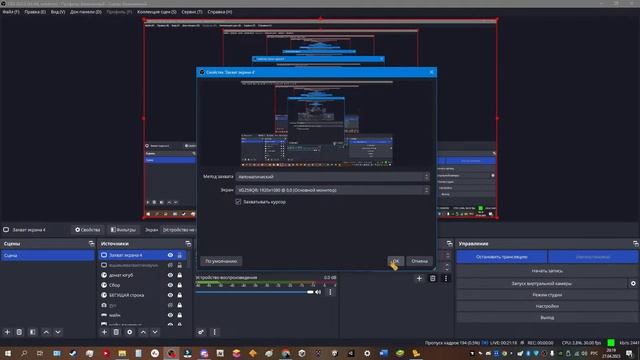The width and height of the screenshot is (640, 360).
Task: Mute playback device with speaker icon
Action: click(318, 292)
